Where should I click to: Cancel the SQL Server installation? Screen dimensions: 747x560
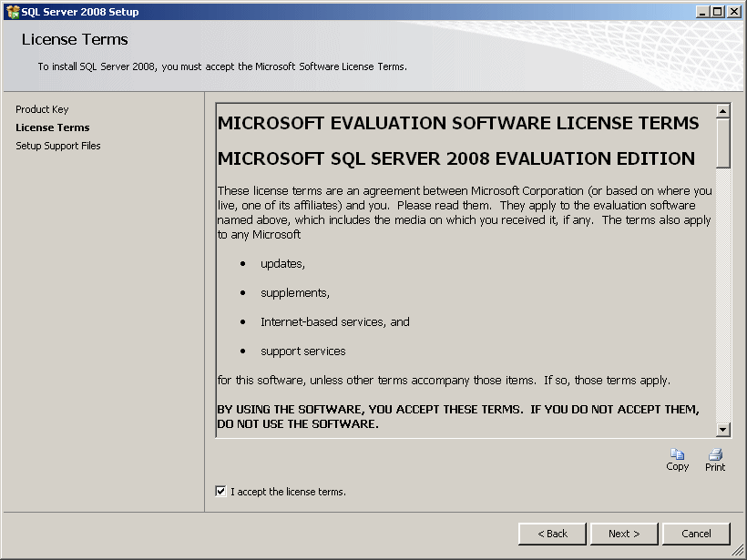[696, 534]
